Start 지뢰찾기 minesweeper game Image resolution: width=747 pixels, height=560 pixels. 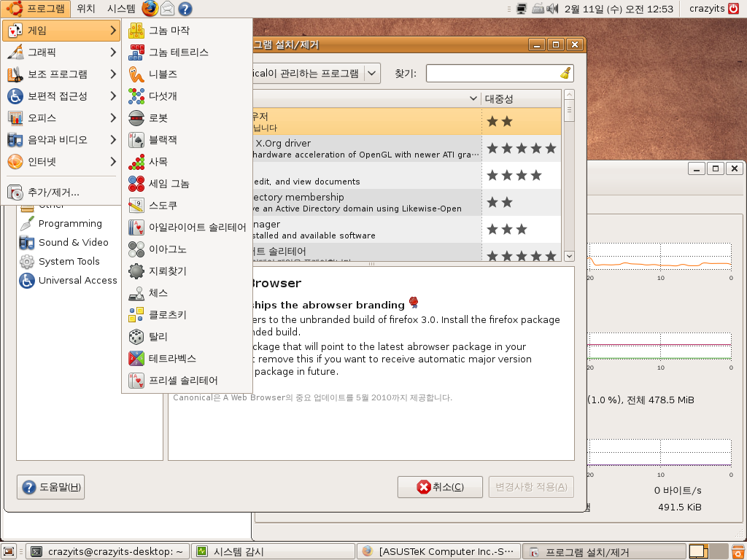tap(187, 271)
